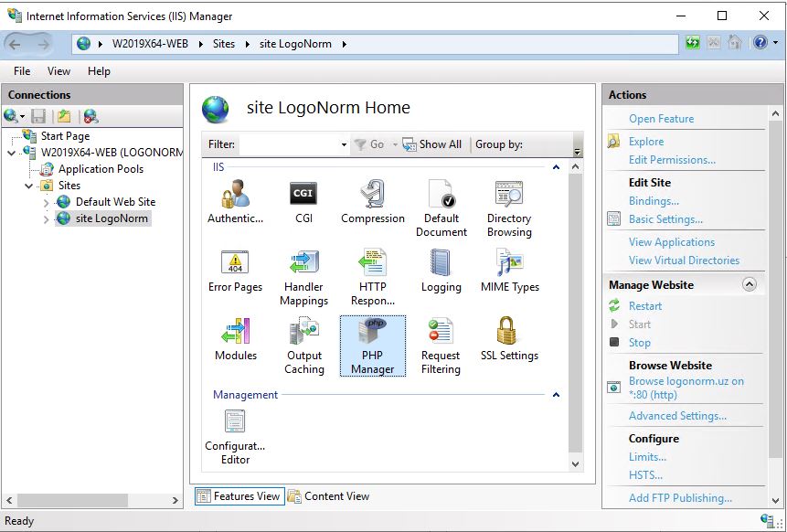Expand the site LogoNorm tree node
Viewport: 787px width, 532px height.
click(47, 219)
